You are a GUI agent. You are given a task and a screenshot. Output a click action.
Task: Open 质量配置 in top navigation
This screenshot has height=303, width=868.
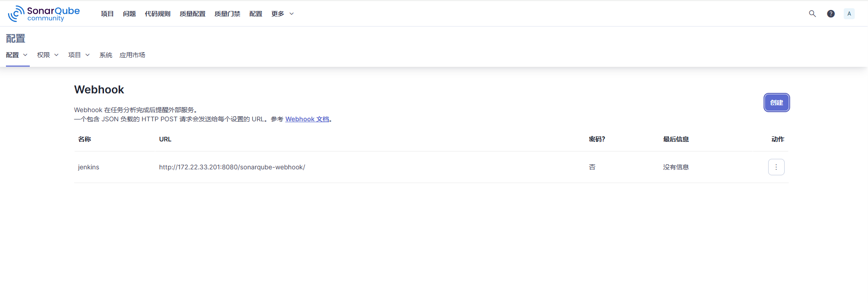[192, 14]
